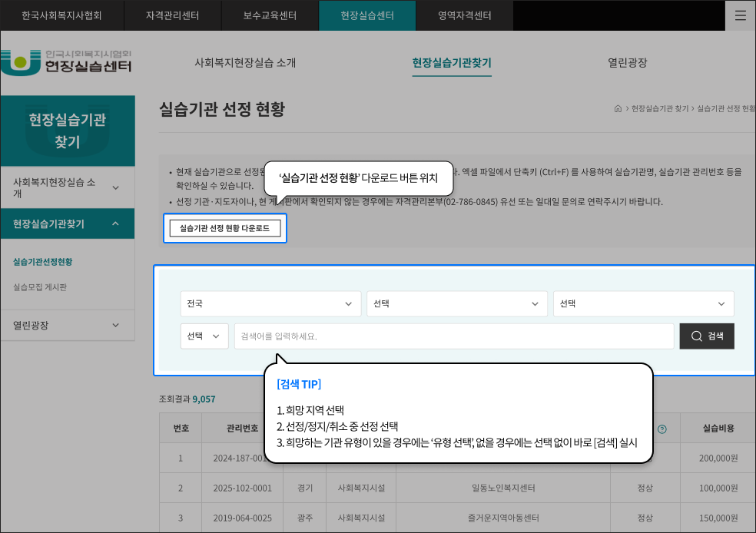Open 실습모집 게시판 sidebar link

click(x=40, y=287)
